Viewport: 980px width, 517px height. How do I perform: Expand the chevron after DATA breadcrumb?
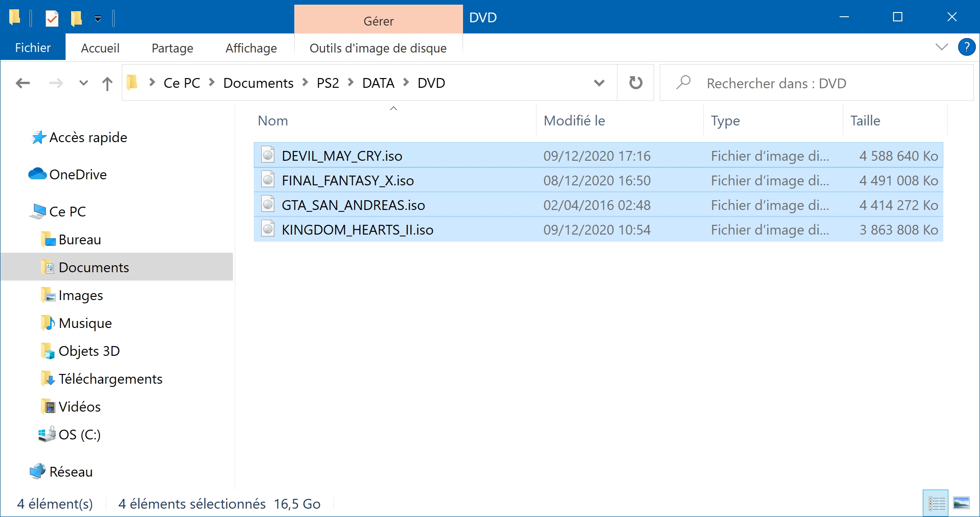click(406, 83)
